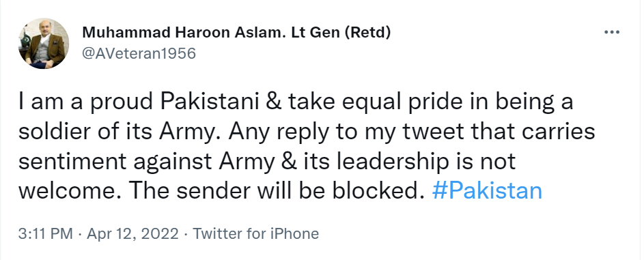Follow the #Pakistan hashtag link
The image size is (644, 260).
pos(487,190)
